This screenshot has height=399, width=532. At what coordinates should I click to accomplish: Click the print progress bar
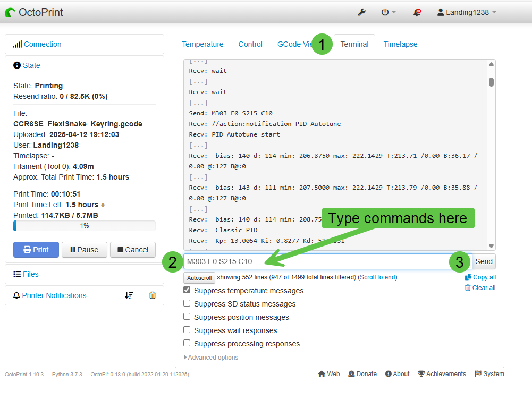[x=85, y=226]
